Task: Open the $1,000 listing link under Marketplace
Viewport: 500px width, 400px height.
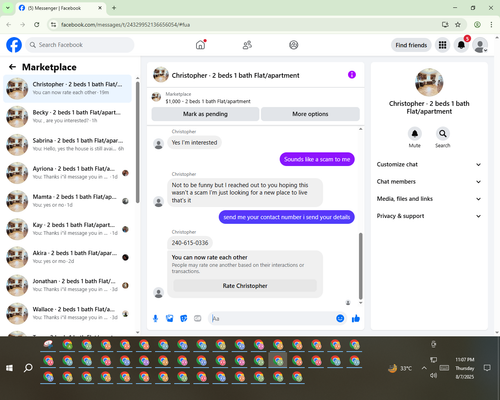Action: coord(208,101)
